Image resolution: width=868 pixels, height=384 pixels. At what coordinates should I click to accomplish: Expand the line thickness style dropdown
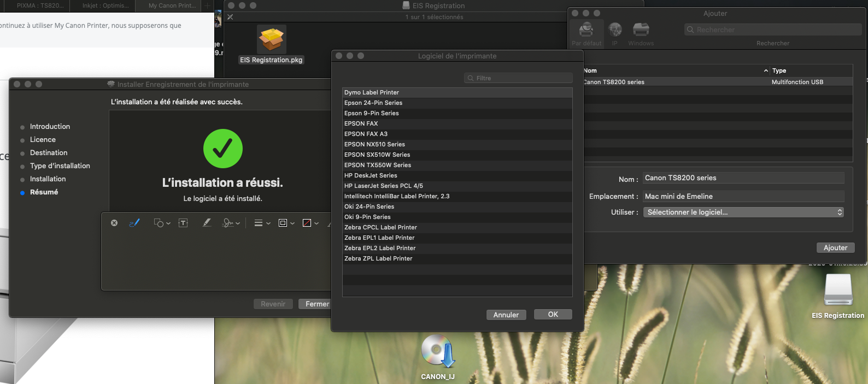(x=262, y=223)
